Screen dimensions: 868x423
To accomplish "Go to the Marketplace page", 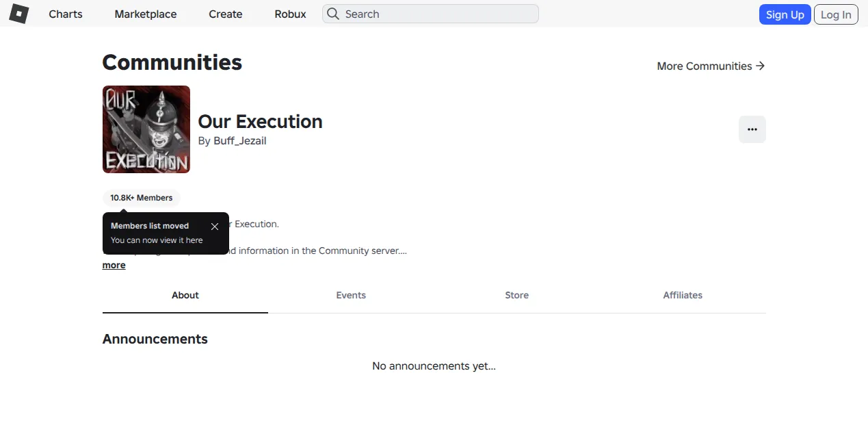I will tap(146, 14).
